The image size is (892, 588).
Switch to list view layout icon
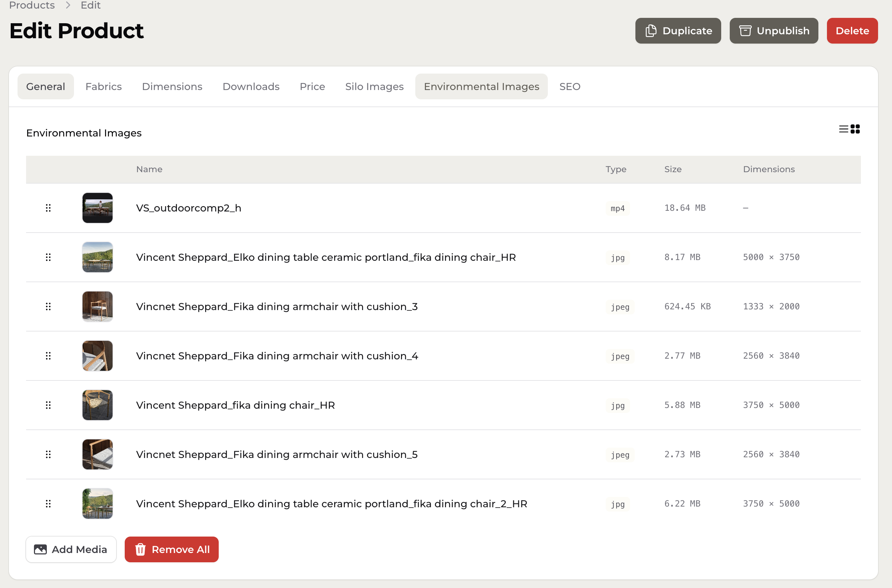pos(844,129)
